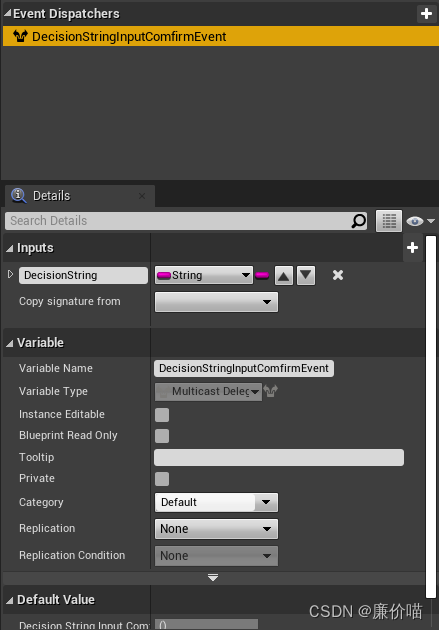Image resolution: width=439 pixels, height=630 pixels.
Task: Collapse the Event Dispatchers section
Action: tap(8, 13)
